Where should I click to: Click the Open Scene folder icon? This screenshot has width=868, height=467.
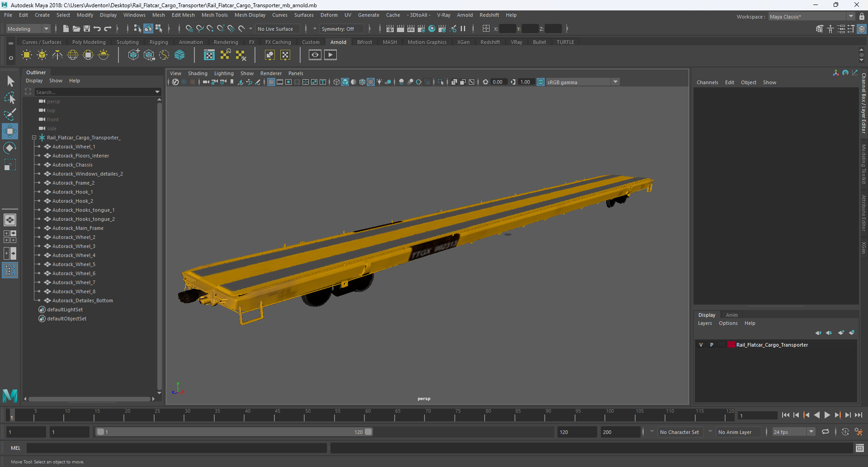click(x=76, y=29)
